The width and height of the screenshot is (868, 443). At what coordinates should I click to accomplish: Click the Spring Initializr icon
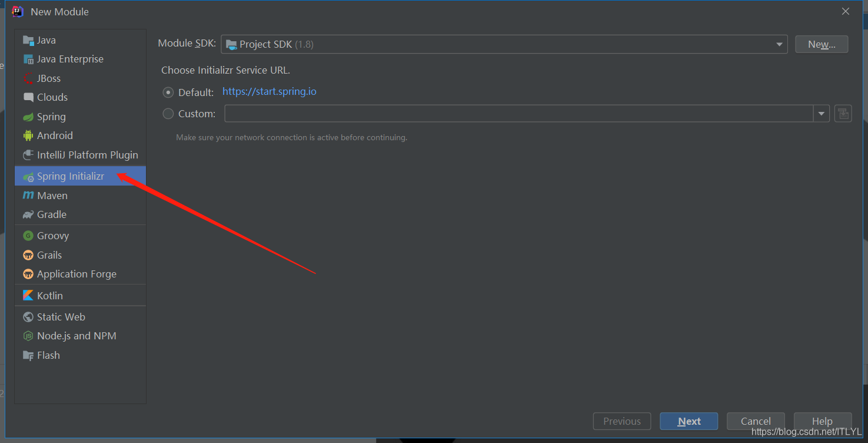click(28, 176)
